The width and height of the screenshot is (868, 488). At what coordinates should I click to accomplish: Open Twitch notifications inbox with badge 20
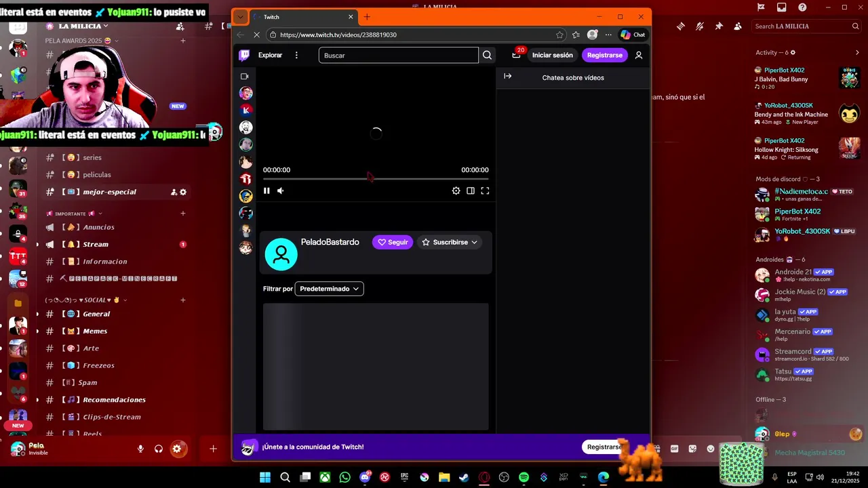(x=516, y=55)
